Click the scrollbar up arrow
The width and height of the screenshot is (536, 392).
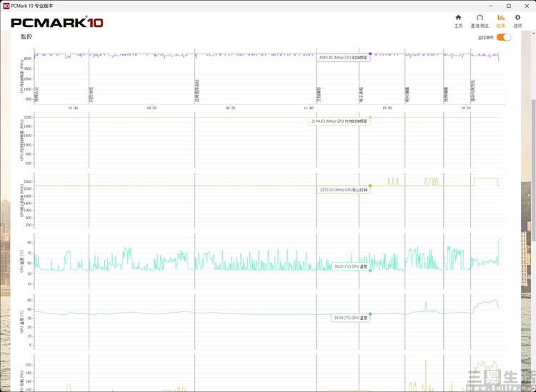(533, 33)
